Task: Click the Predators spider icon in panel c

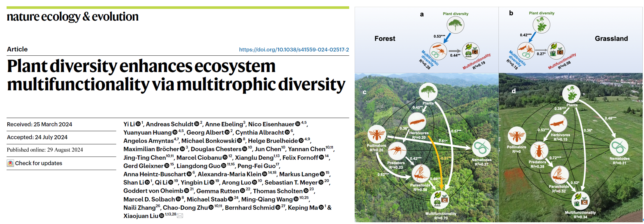Action: tap(397, 151)
